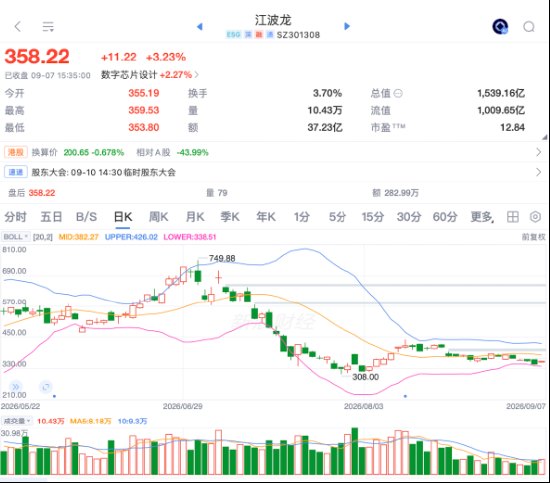Image resolution: width=550 pixels, height=483 pixels.
Task: Select the 周K tab
Action: coord(159,217)
